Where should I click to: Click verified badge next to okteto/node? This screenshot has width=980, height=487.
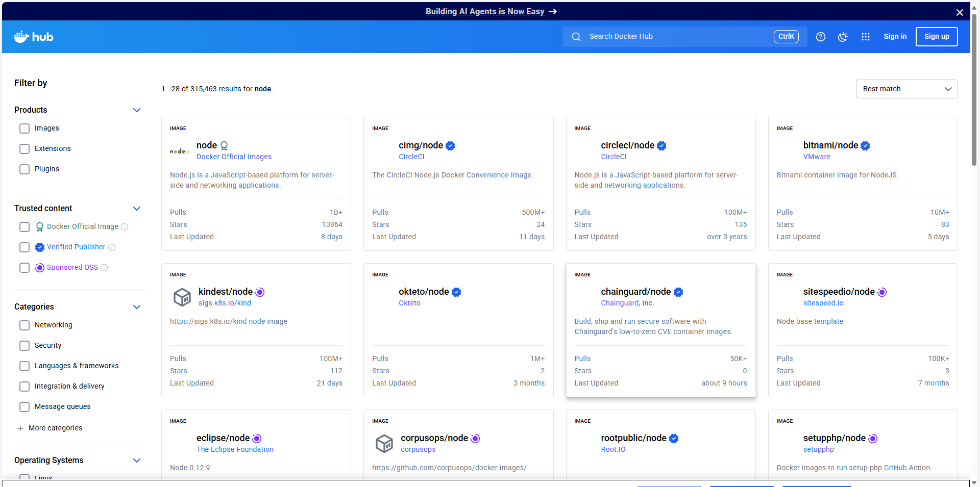pos(456,292)
